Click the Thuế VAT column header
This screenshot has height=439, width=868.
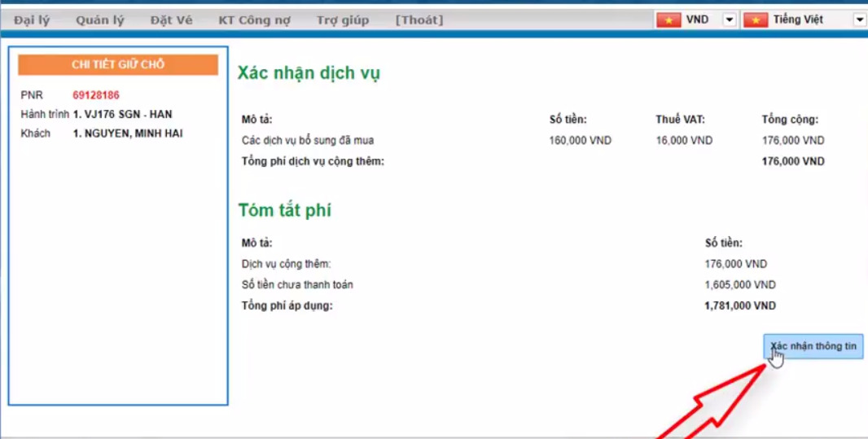click(681, 120)
